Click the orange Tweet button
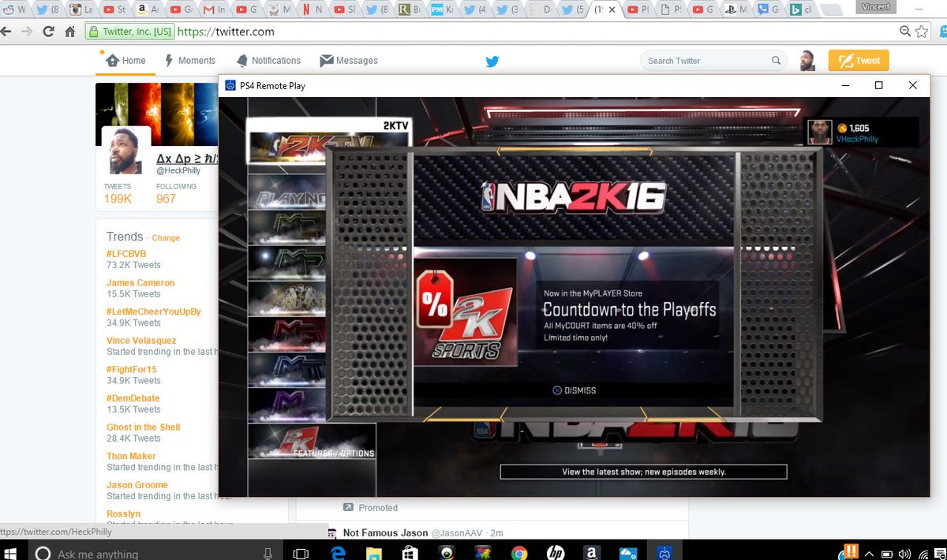947x560 pixels. point(858,60)
